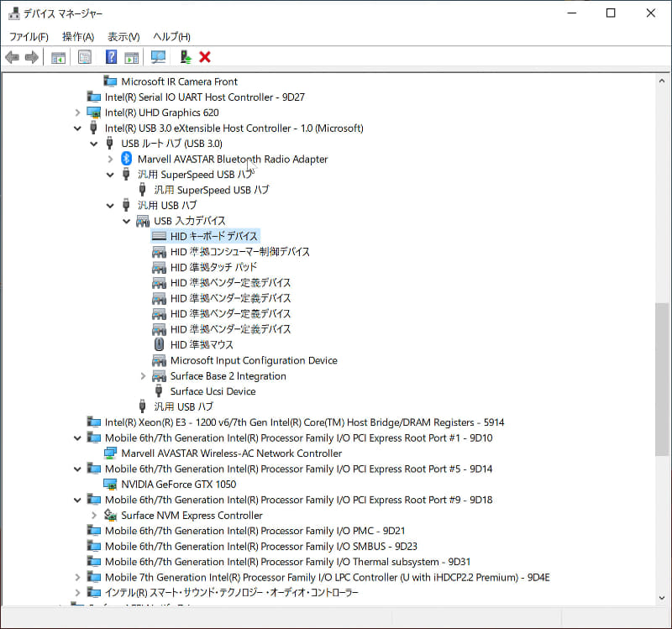The height and width of the screenshot is (629, 672).
Task: Click the Device Manager title bar icon
Action: click(x=13, y=13)
